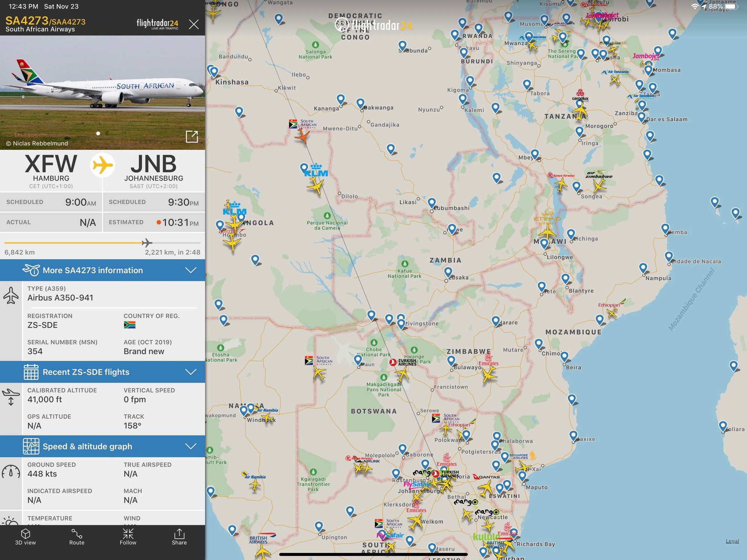Tap the Route icon
This screenshot has width=747, height=560.
coord(77,537)
